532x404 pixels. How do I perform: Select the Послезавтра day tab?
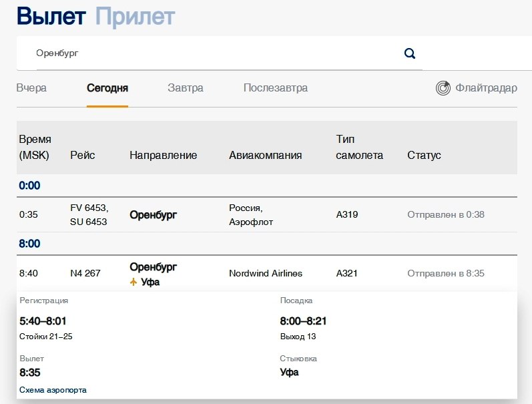click(x=276, y=88)
